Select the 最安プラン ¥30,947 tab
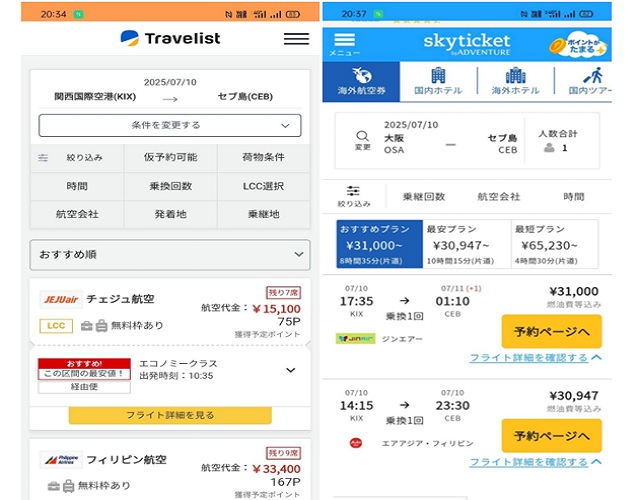 [x=467, y=244]
